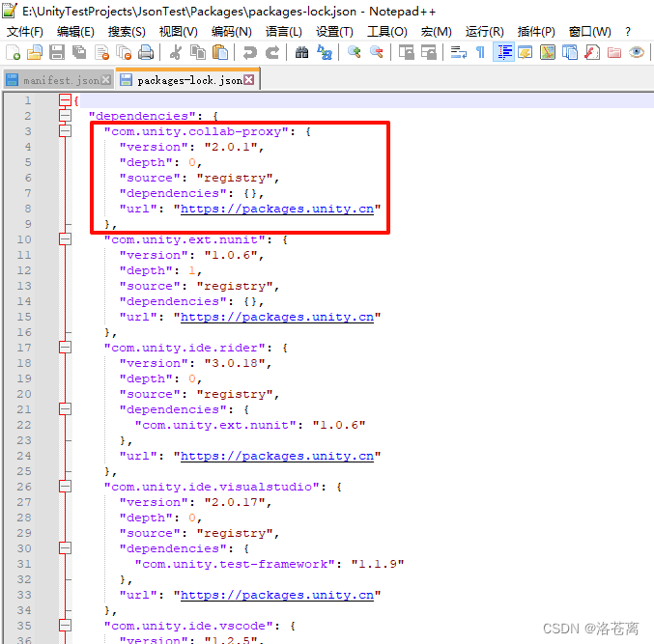Screen dimensions: 654x644
Task: Open a file with the Open folder icon
Action: (35, 52)
